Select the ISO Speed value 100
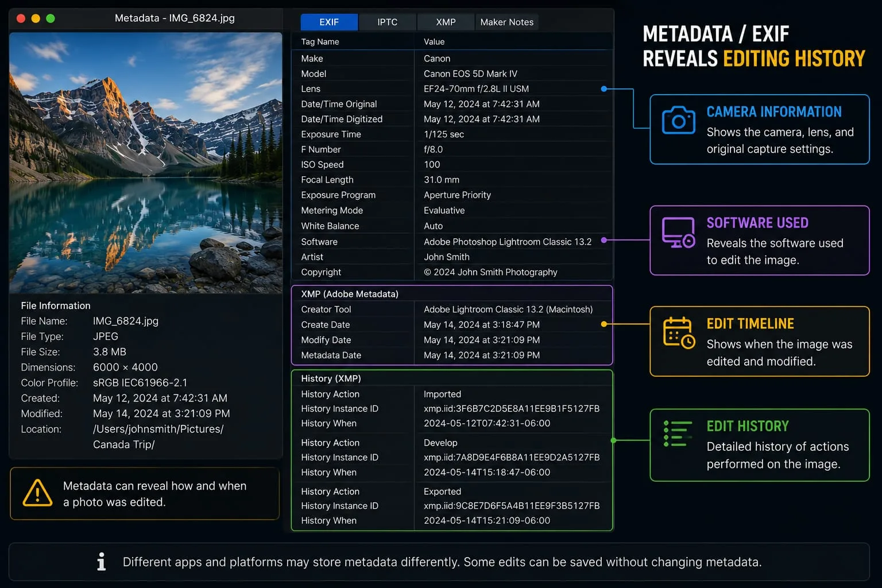The image size is (882, 588). [432, 165]
